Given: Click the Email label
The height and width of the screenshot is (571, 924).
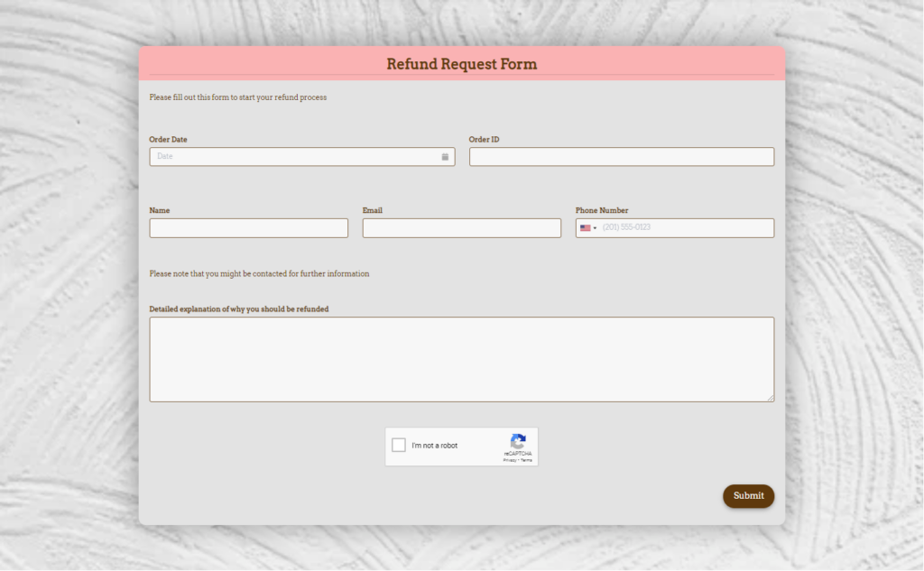Looking at the screenshot, I should pyautogui.click(x=373, y=210).
